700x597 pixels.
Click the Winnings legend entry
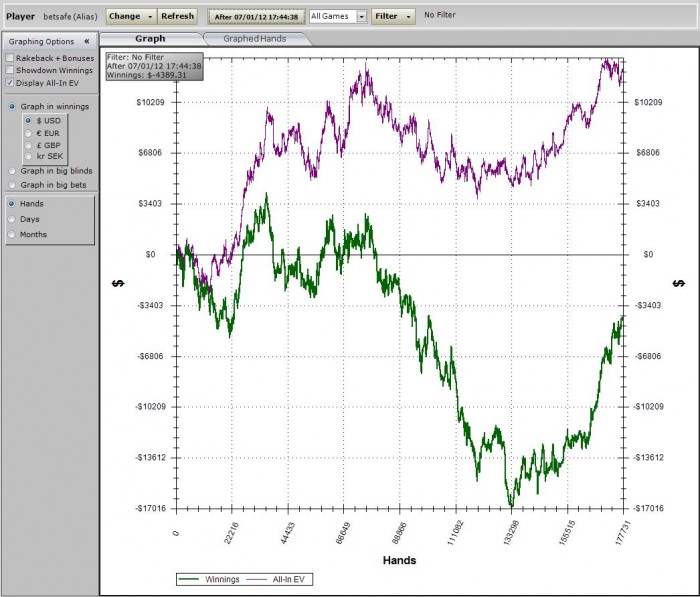tap(209, 579)
